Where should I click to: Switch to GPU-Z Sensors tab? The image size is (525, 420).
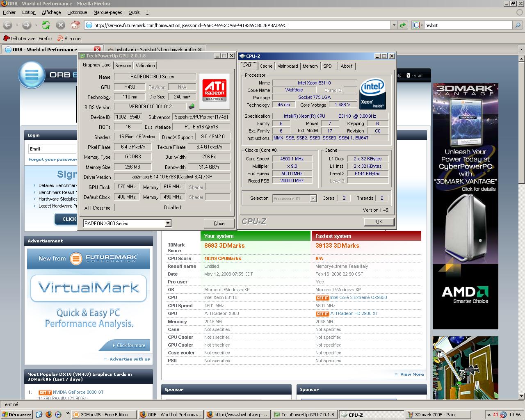123,66
